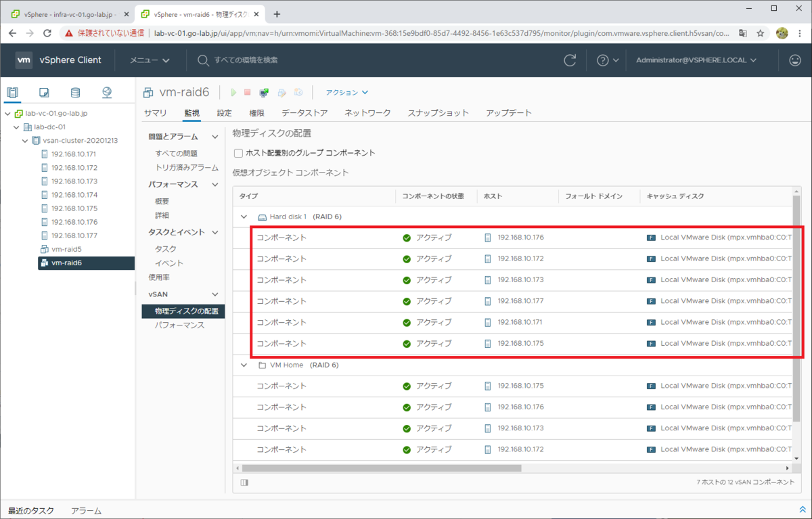Refresh the vSphere Client view
This screenshot has height=519, width=812.
point(570,60)
